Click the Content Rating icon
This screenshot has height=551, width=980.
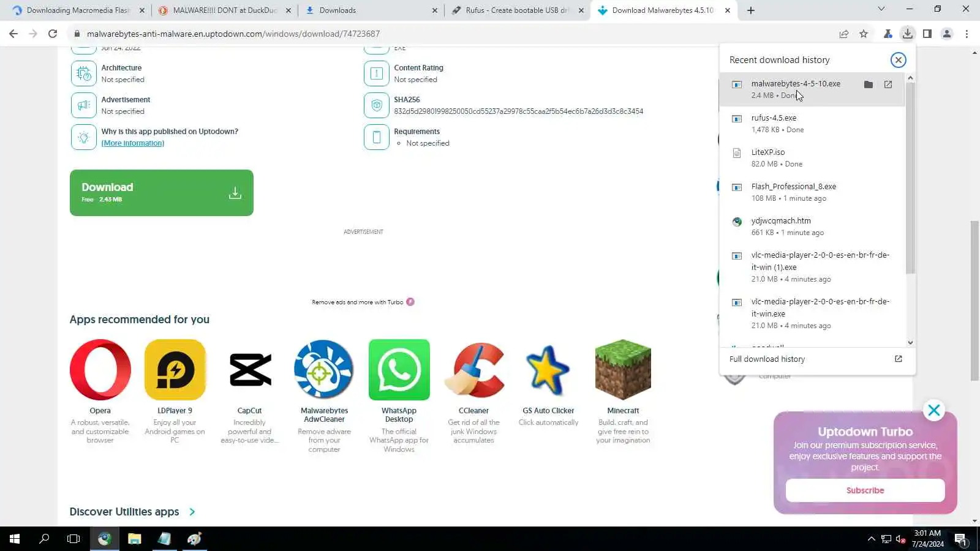pyautogui.click(x=377, y=73)
